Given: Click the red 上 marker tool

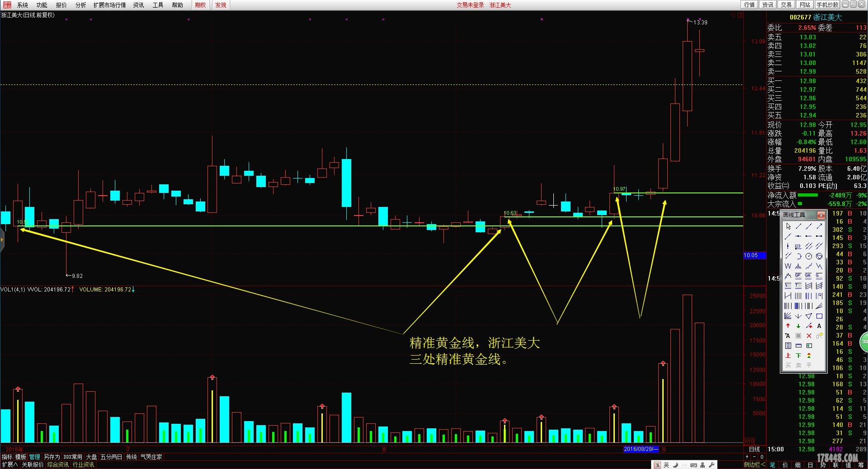Looking at the screenshot, I should point(788,356).
